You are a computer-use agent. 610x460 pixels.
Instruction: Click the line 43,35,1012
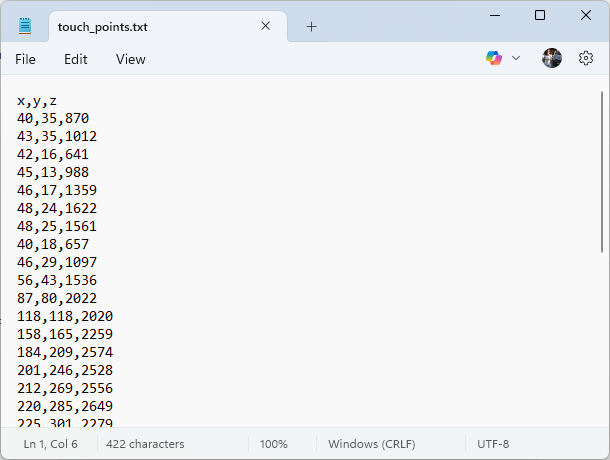(x=57, y=136)
